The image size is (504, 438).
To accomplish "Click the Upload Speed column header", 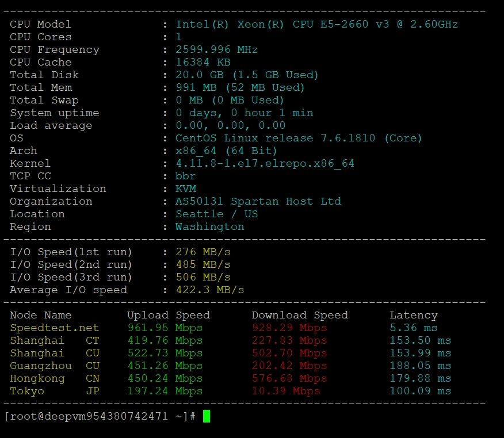I will point(169,316).
